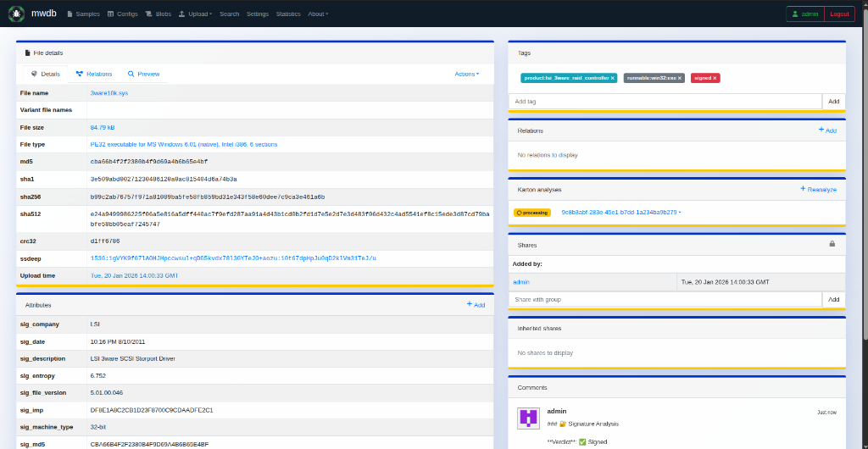This screenshot has width=868, height=449.
Task: Click the lock icon in Shares header
Action: pos(832,244)
